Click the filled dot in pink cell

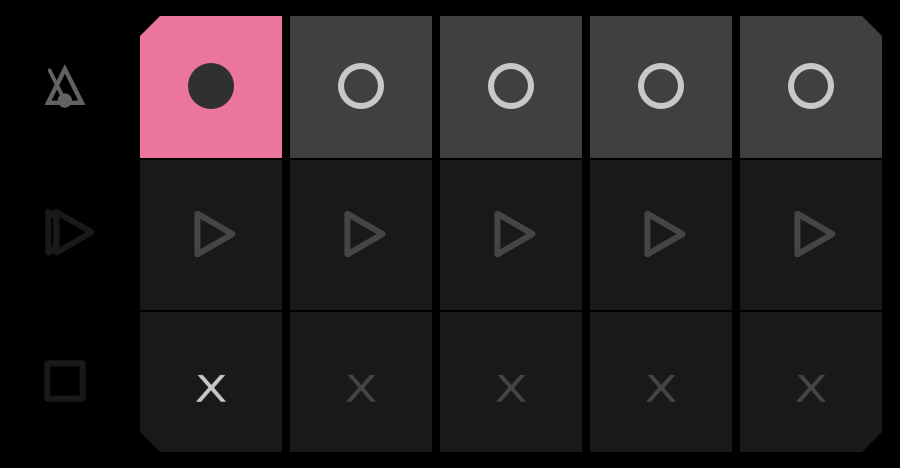(x=211, y=86)
